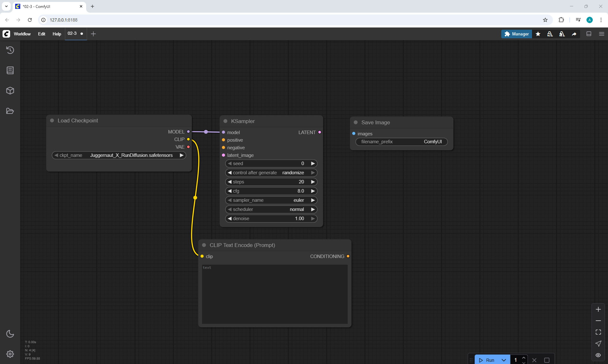This screenshot has height=364, width=608.
Task: Open the workflows folder sidebar icon
Action: coord(10,111)
